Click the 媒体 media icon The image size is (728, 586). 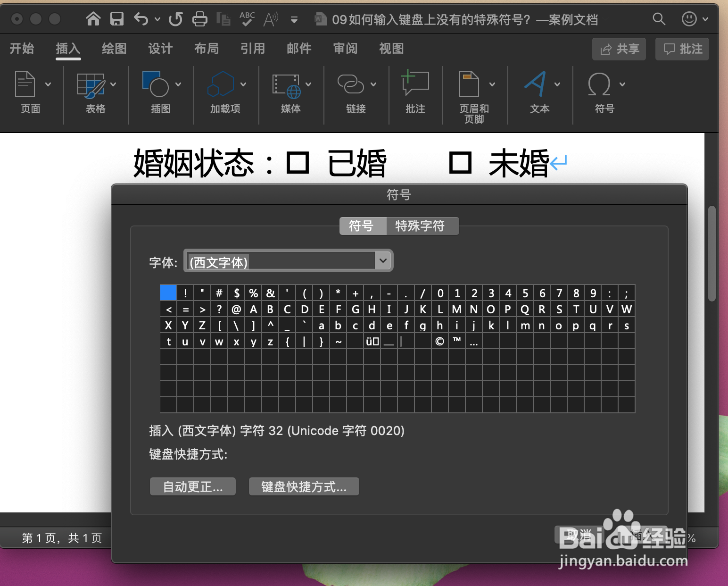(287, 86)
